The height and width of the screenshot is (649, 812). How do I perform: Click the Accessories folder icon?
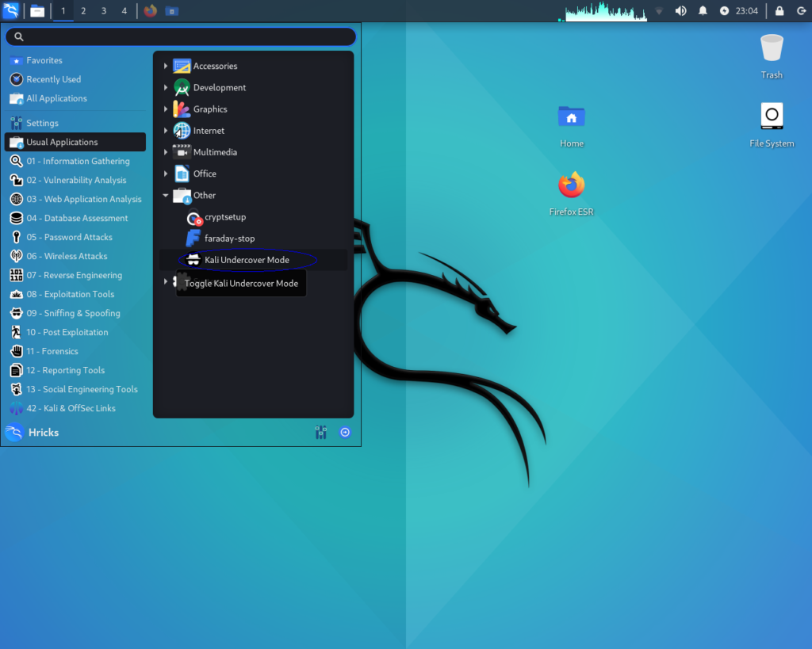click(x=182, y=66)
